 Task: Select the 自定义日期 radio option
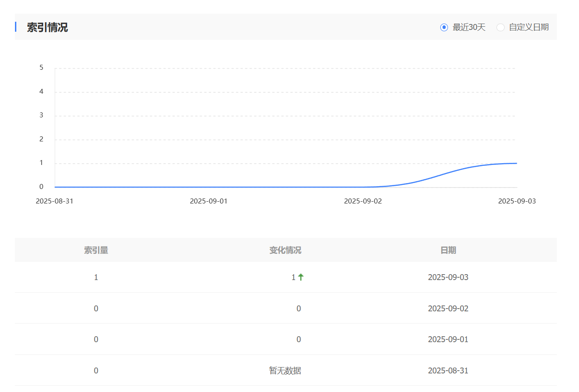pyautogui.click(x=501, y=27)
